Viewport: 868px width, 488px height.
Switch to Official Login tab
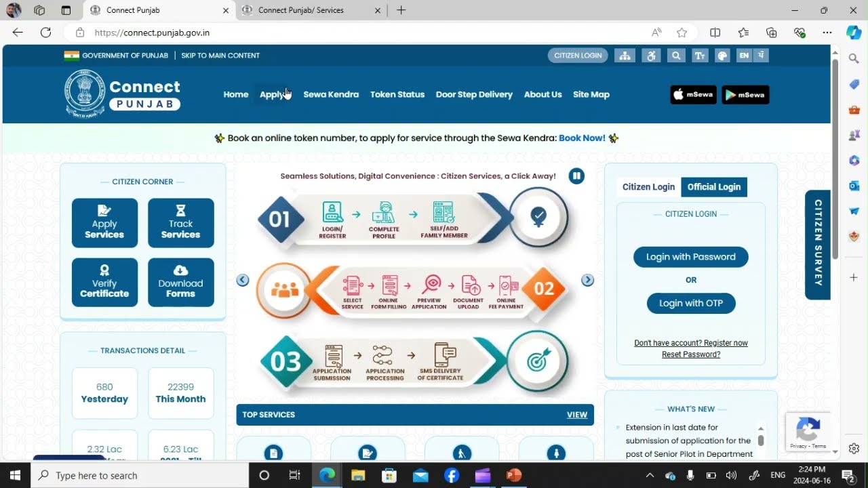click(x=714, y=187)
